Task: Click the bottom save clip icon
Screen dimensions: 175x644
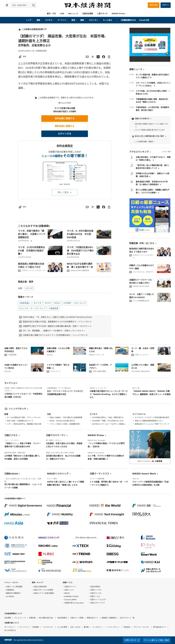Action: coord(20,207)
